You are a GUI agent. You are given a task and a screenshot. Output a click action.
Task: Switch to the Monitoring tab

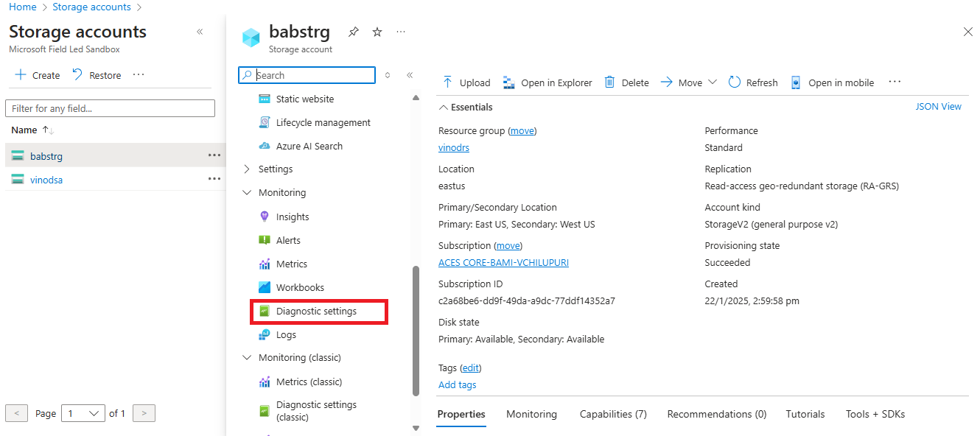pos(531,415)
